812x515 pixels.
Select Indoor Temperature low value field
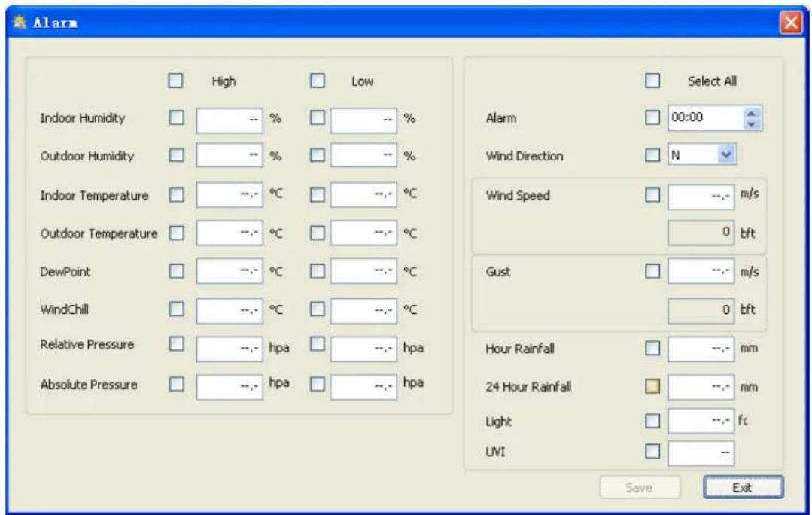pyautogui.click(x=363, y=195)
